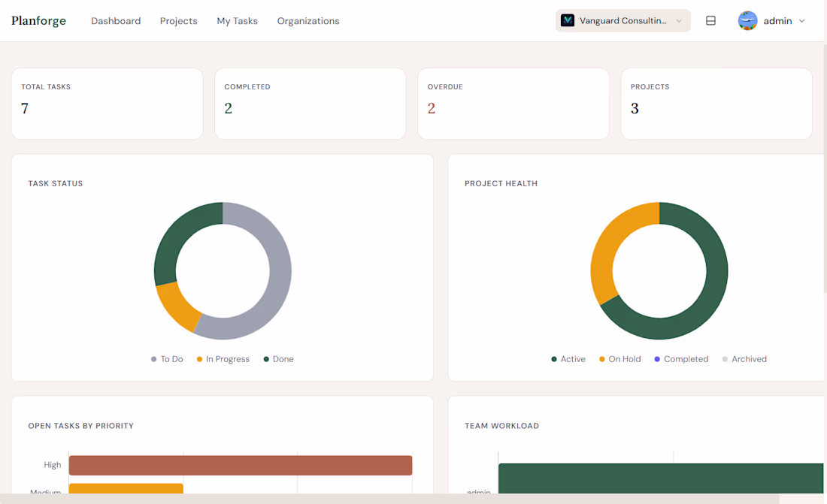827x504 pixels.
Task: Click the layout panel icon in header
Action: [x=710, y=20]
